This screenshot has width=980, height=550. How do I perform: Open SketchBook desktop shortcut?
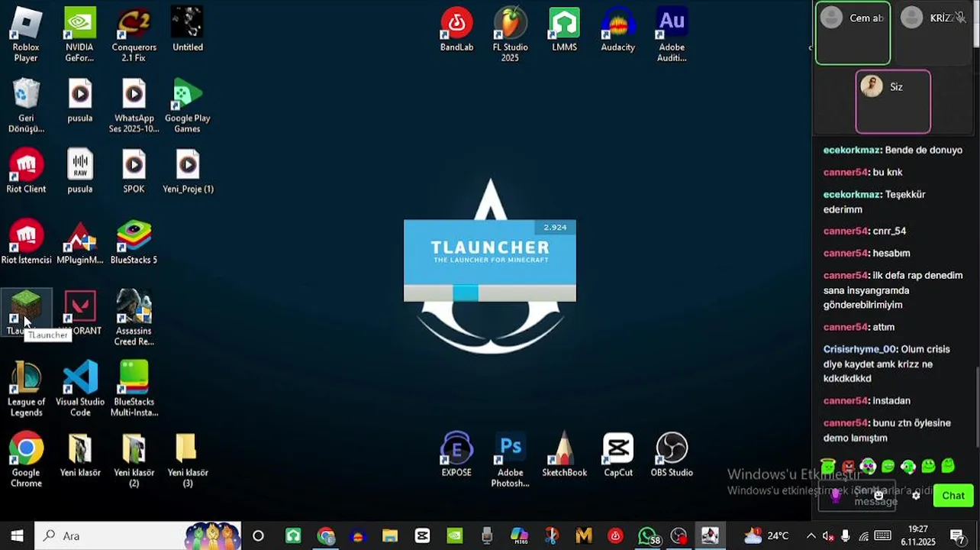[x=564, y=455]
